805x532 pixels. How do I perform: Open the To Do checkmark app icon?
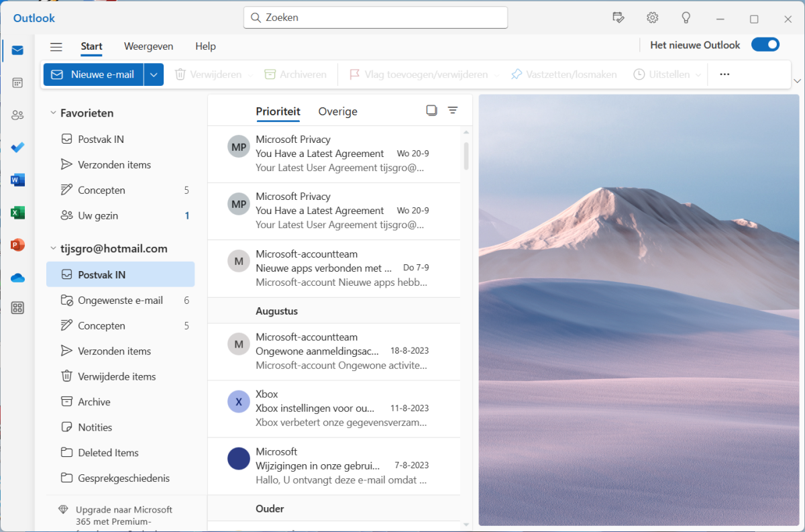click(x=17, y=148)
